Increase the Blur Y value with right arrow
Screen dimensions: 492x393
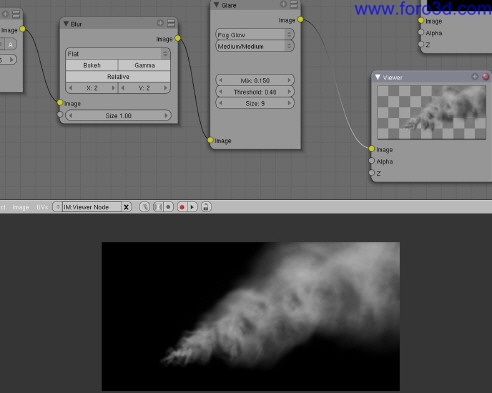tap(166, 88)
